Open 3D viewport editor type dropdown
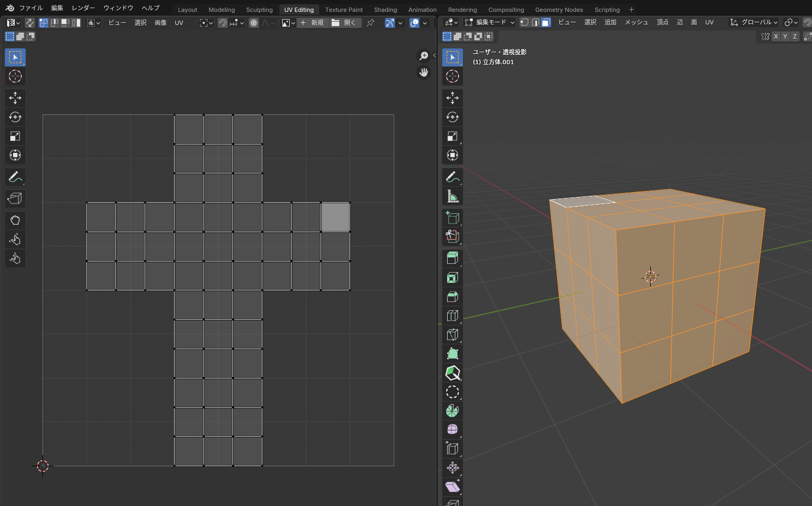Image resolution: width=812 pixels, height=506 pixels. [x=451, y=22]
